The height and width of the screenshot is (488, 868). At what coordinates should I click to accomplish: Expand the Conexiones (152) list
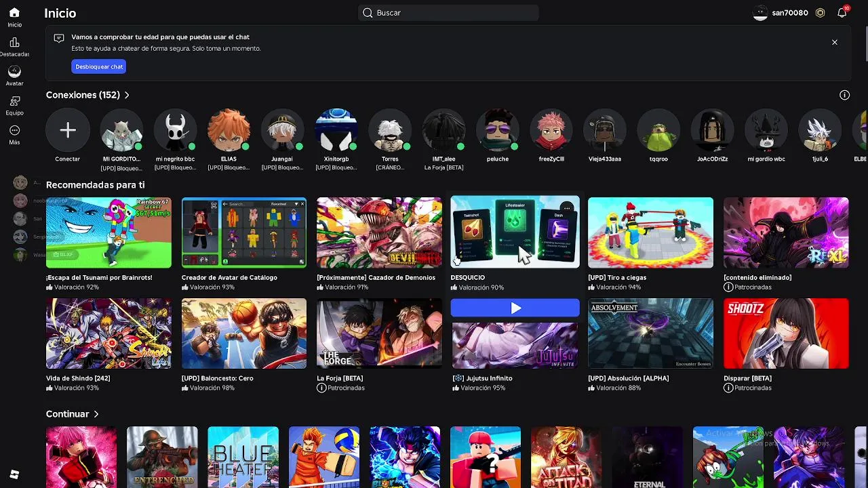click(x=87, y=95)
